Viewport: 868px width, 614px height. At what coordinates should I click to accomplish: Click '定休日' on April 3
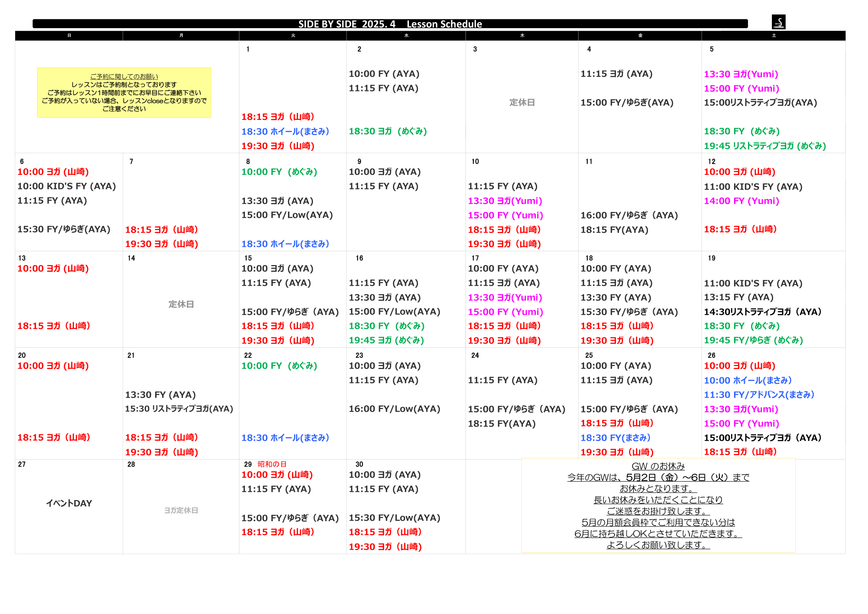(x=522, y=102)
